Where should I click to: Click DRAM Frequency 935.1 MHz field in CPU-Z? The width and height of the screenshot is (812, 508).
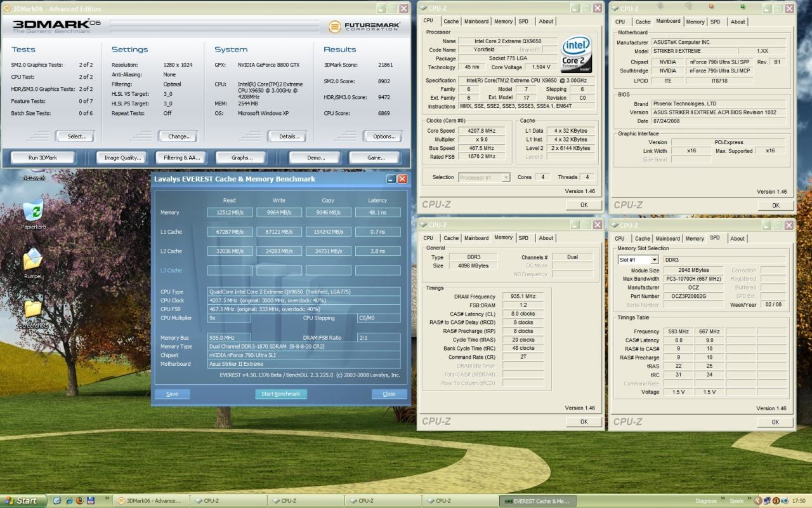point(523,297)
